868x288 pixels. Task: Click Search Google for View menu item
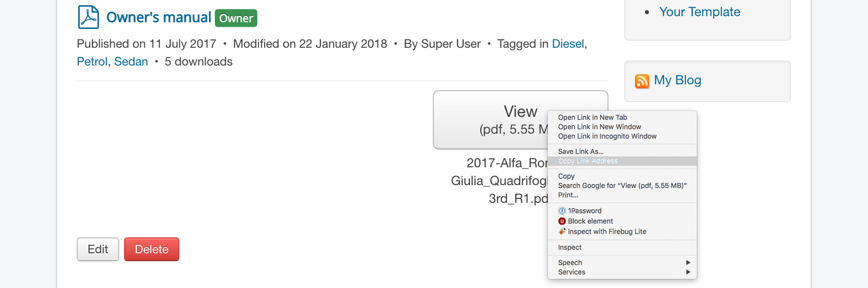[622, 185]
